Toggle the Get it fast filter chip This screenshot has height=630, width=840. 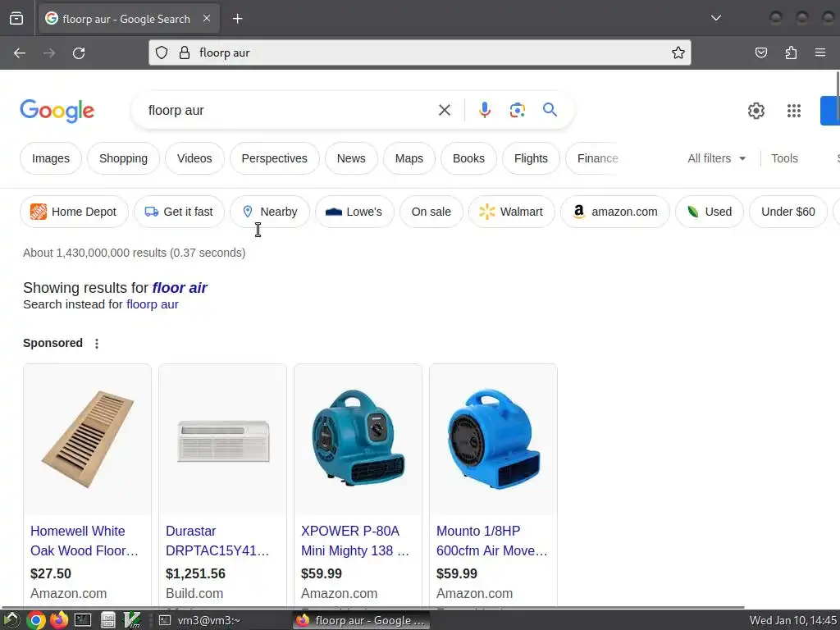pyautogui.click(x=179, y=212)
